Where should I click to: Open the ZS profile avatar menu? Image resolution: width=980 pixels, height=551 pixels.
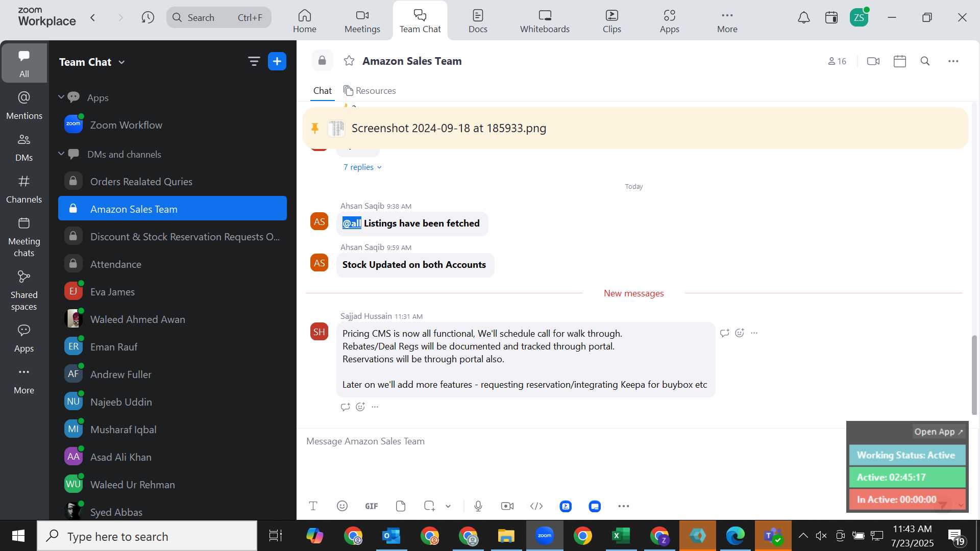859,18
